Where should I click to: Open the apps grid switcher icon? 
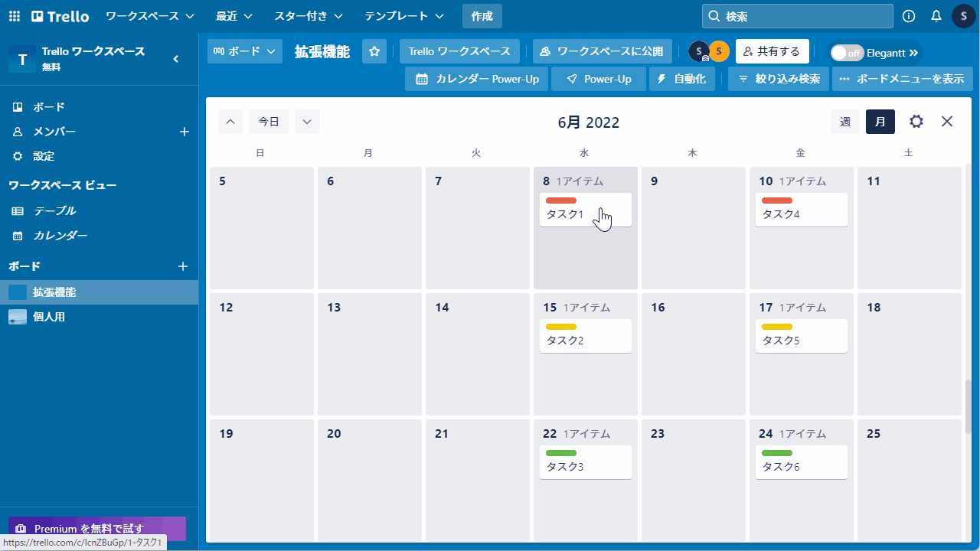(15, 16)
